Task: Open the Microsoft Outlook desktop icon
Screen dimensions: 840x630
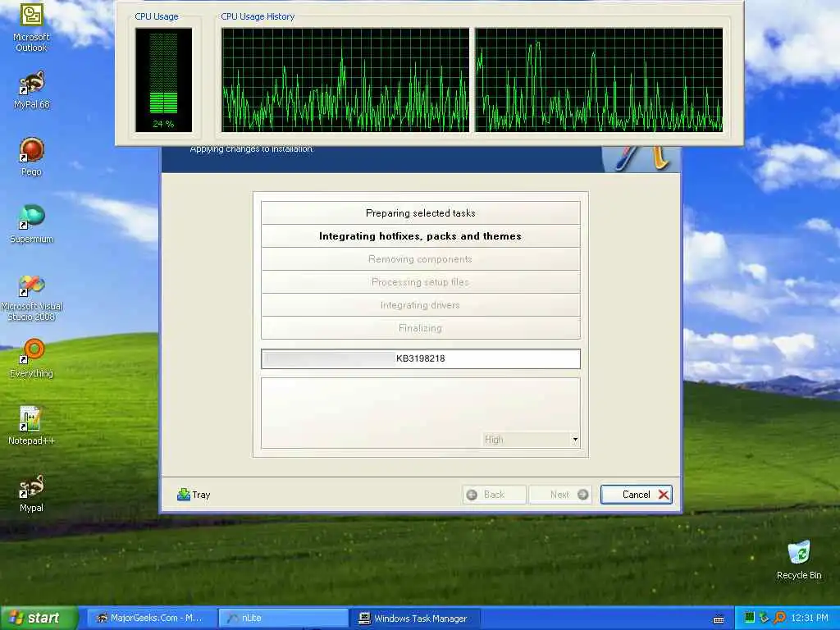Action: [x=32, y=27]
